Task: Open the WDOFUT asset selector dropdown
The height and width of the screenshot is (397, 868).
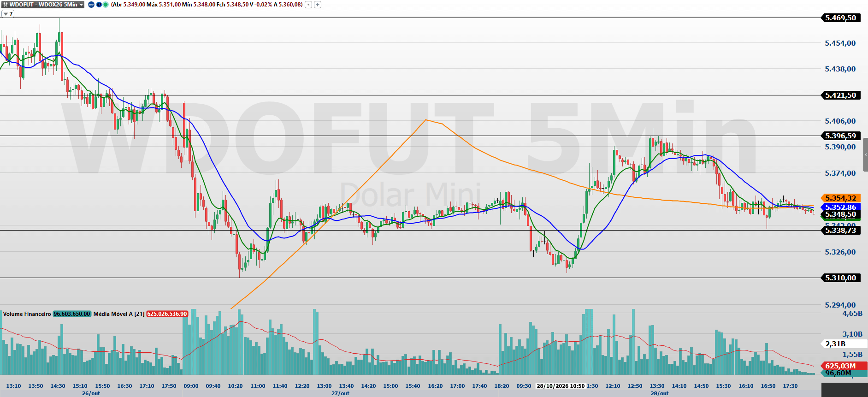Action: point(82,5)
